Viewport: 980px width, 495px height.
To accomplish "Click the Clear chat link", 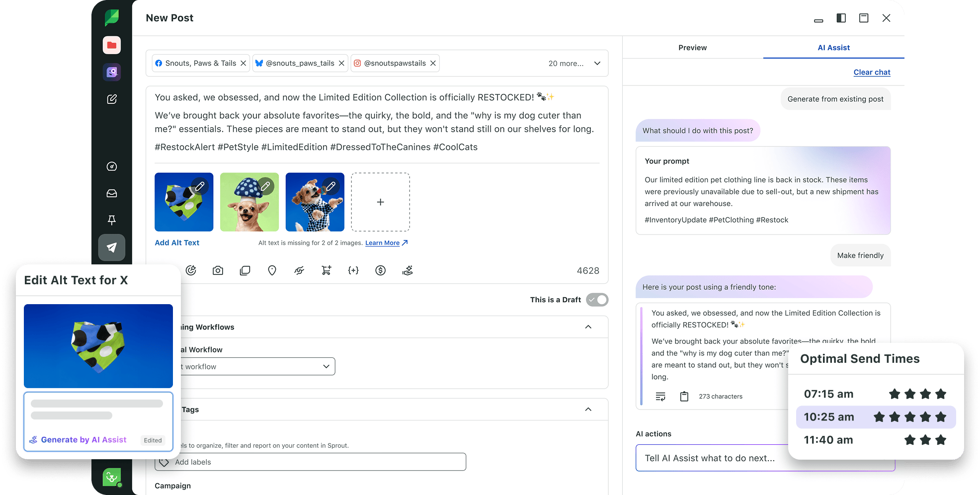I will point(872,72).
